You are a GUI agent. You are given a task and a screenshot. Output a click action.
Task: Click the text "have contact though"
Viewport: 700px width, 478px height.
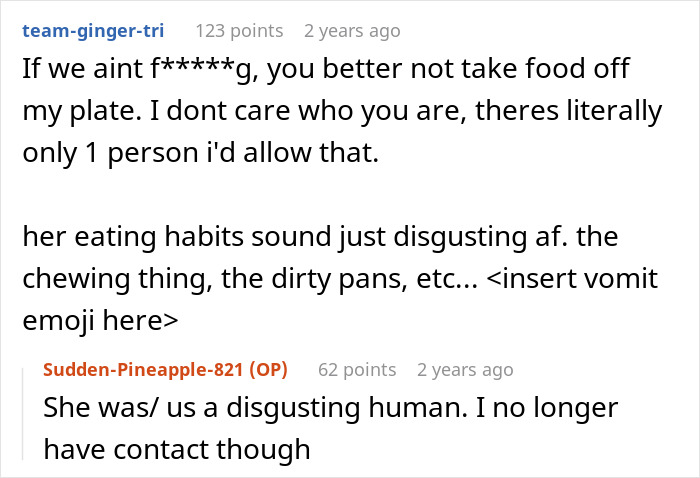pos(176,449)
